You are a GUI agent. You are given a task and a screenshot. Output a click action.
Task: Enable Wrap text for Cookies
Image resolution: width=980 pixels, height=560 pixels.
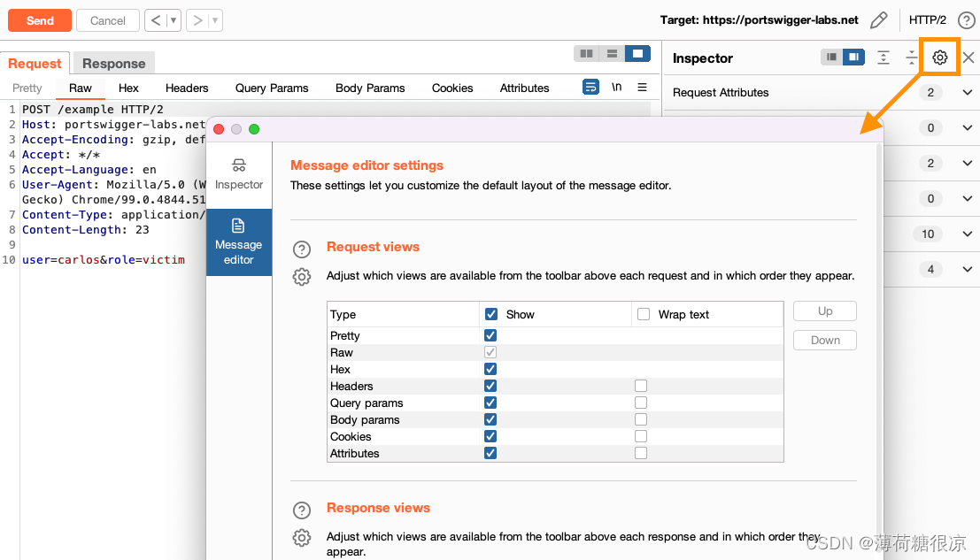641,436
